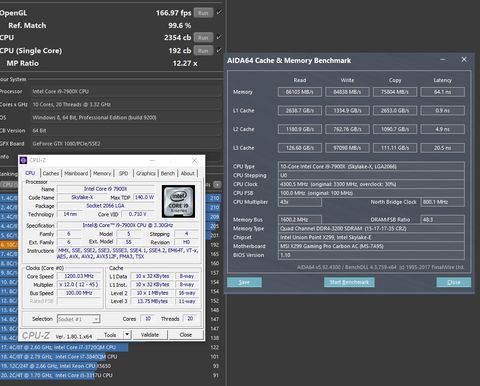Click the DRAM:FSB Ratio value 48:3
Screen dimensions: 480x386
tap(442, 220)
